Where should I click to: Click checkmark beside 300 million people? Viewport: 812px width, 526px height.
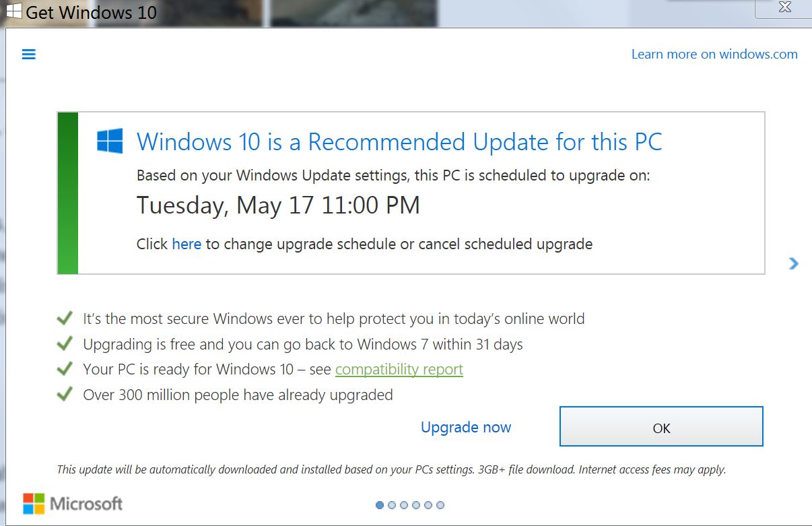pyautogui.click(x=65, y=394)
